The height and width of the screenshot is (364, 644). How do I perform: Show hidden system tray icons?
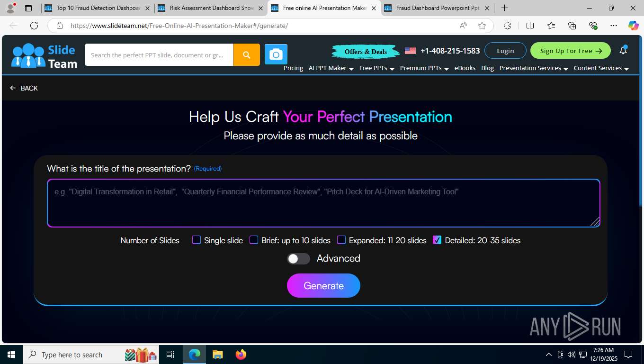tap(549, 355)
